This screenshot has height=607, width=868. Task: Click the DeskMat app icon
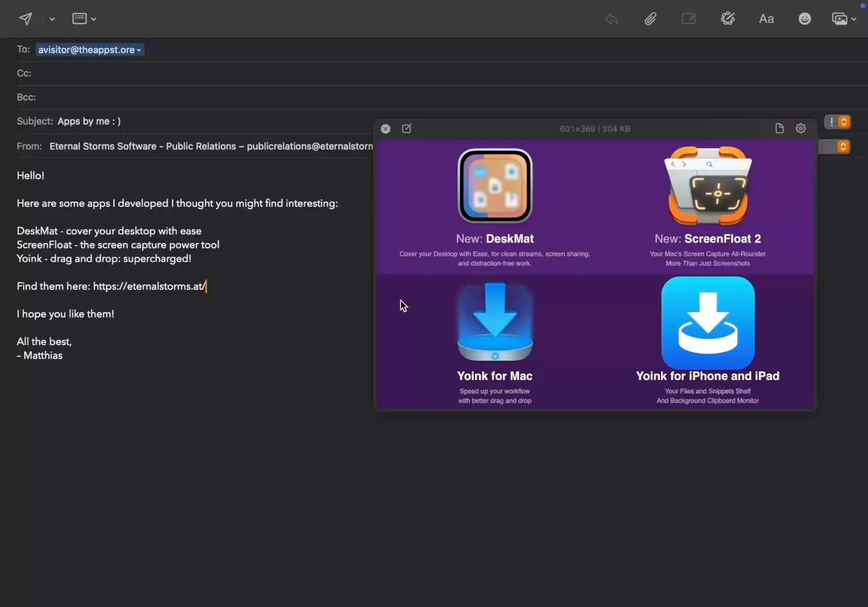(x=495, y=186)
